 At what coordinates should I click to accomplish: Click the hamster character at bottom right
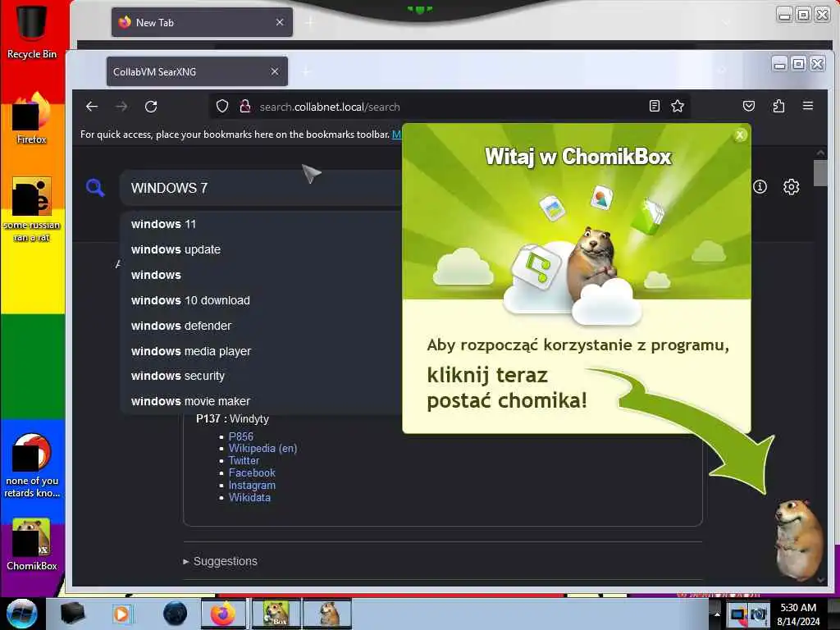coord(799,540)
